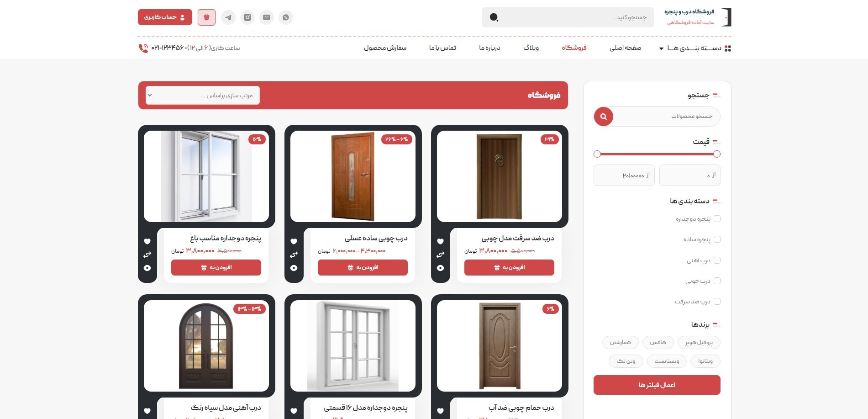Screen dimensions: 868x419
Task: Click the email envelope icon
Action: tap(267, 17)
